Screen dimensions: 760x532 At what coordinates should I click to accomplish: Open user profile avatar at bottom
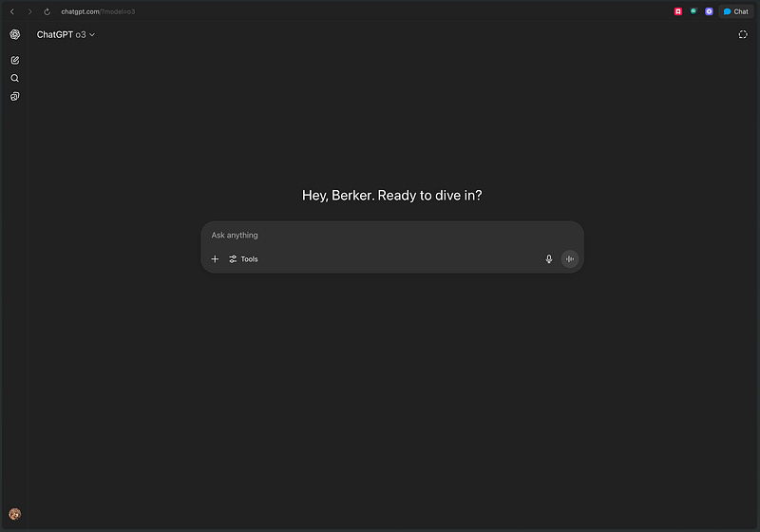tap(15, 514)
